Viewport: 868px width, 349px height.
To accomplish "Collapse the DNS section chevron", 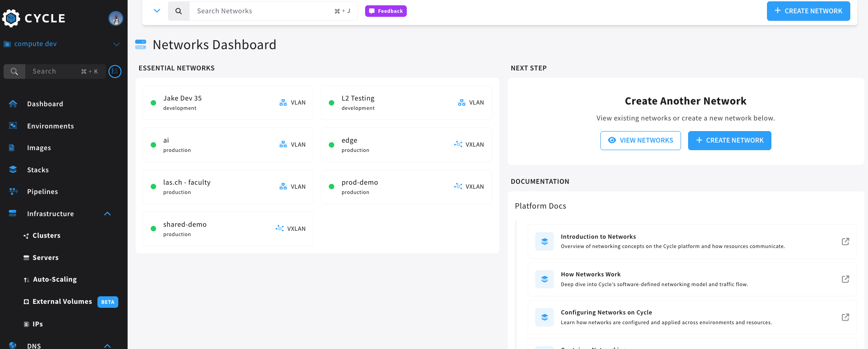I will click(x=107, y=345).
